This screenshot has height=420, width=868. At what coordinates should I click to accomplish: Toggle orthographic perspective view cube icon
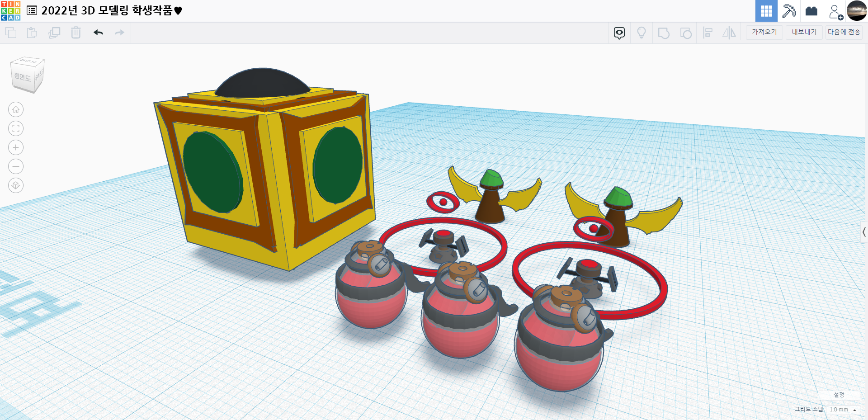coord(16,185)
